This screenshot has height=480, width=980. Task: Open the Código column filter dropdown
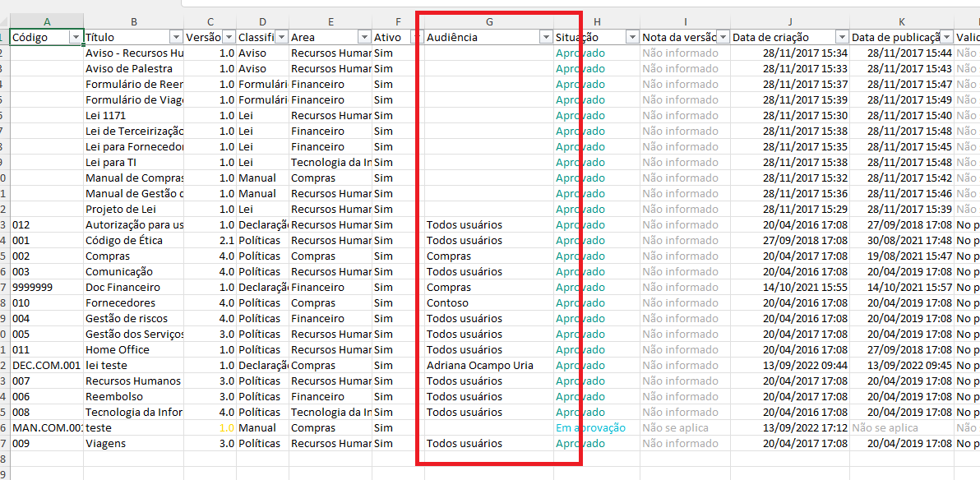pyautogui.click(x=76, y=38)
